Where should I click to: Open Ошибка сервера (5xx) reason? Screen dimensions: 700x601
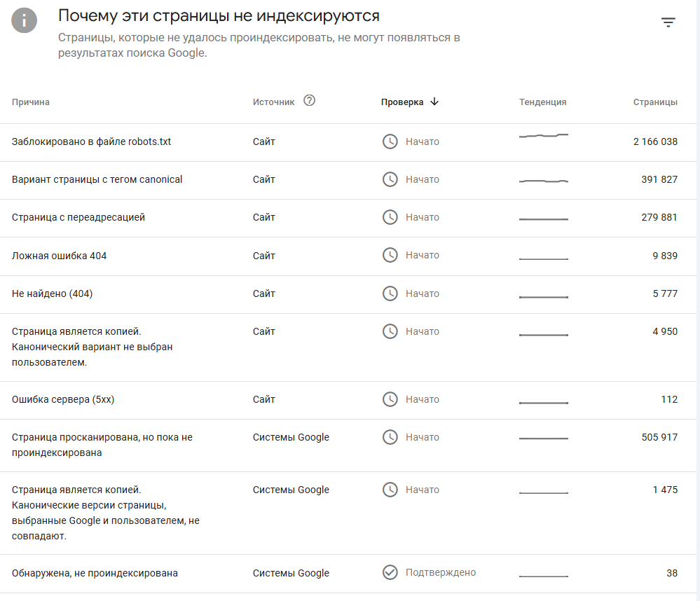(x=63, y=399)
